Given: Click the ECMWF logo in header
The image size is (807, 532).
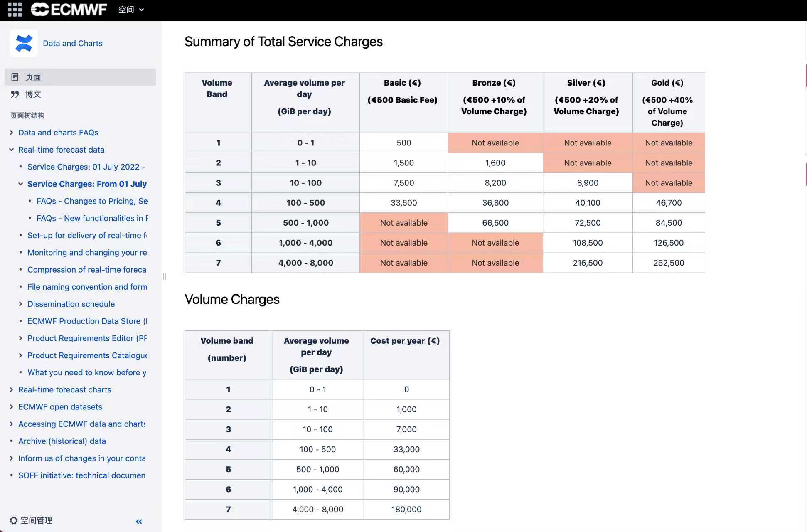Looking at the screenshot, I should click(69, 9).
